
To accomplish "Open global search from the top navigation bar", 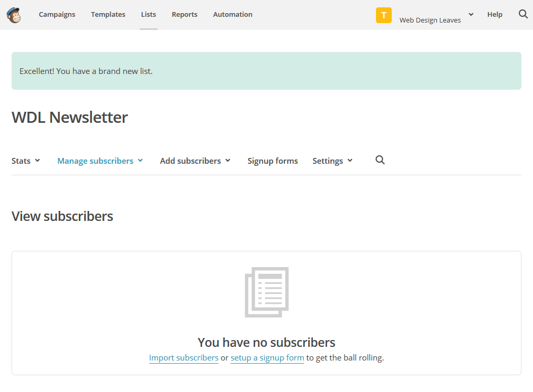I will pyautogui.click(x=523, y=14).
